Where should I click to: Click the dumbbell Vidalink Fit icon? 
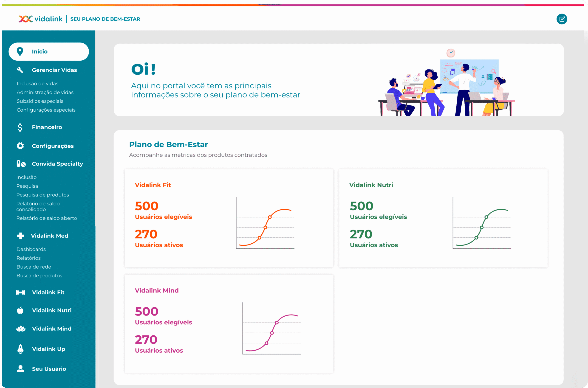(20, 292)
